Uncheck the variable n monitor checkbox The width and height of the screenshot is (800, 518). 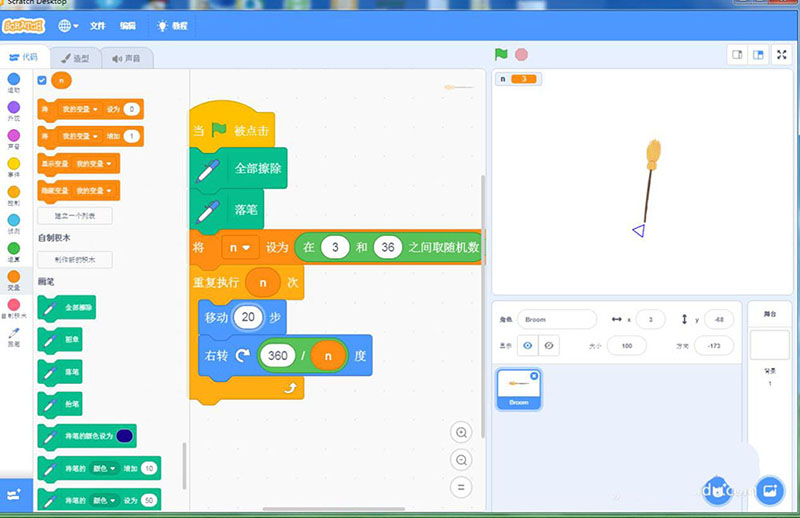pyautogui.click(x=42, y=80)
